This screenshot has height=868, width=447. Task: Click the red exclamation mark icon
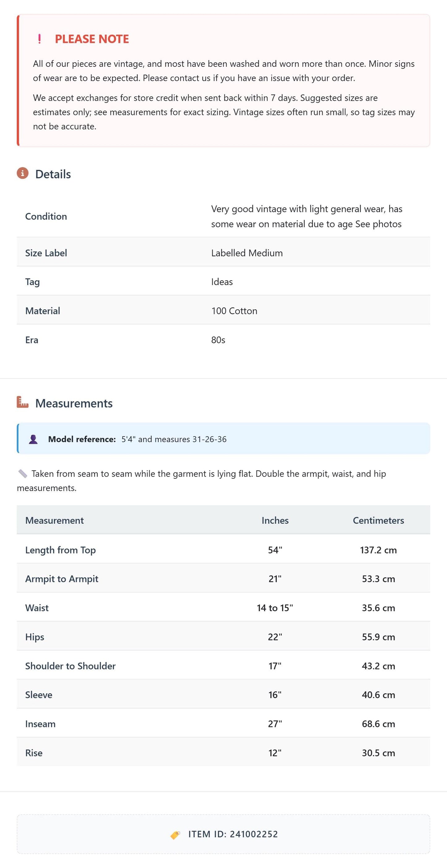(x=39, y=39)
